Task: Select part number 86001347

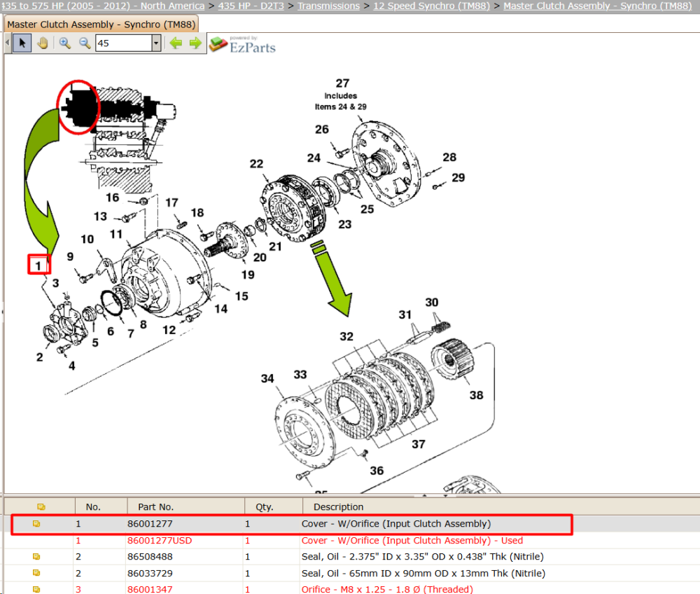Action: (150, 590)
